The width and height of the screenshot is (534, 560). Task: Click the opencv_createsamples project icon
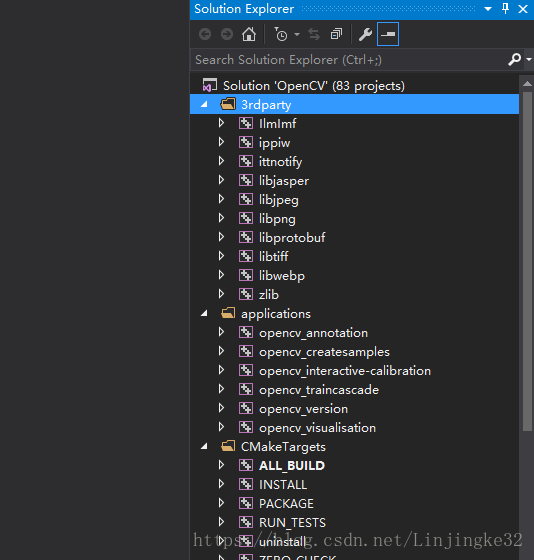(246, 351)
